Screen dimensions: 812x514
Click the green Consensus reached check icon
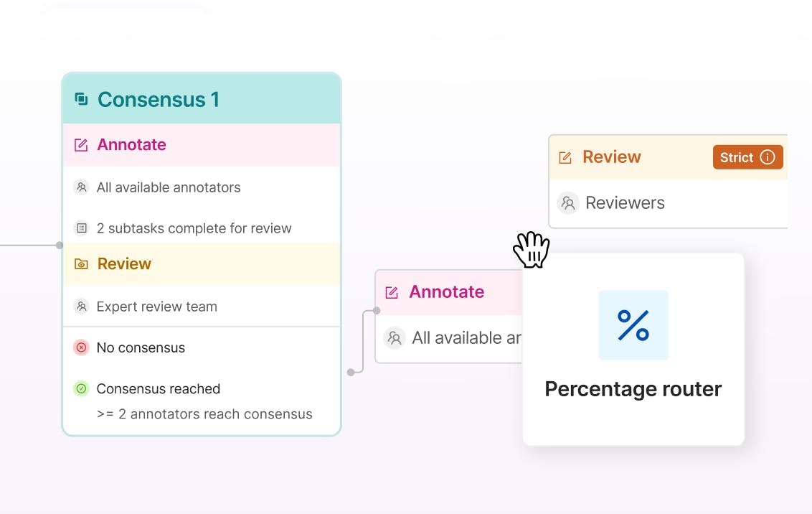81,388
